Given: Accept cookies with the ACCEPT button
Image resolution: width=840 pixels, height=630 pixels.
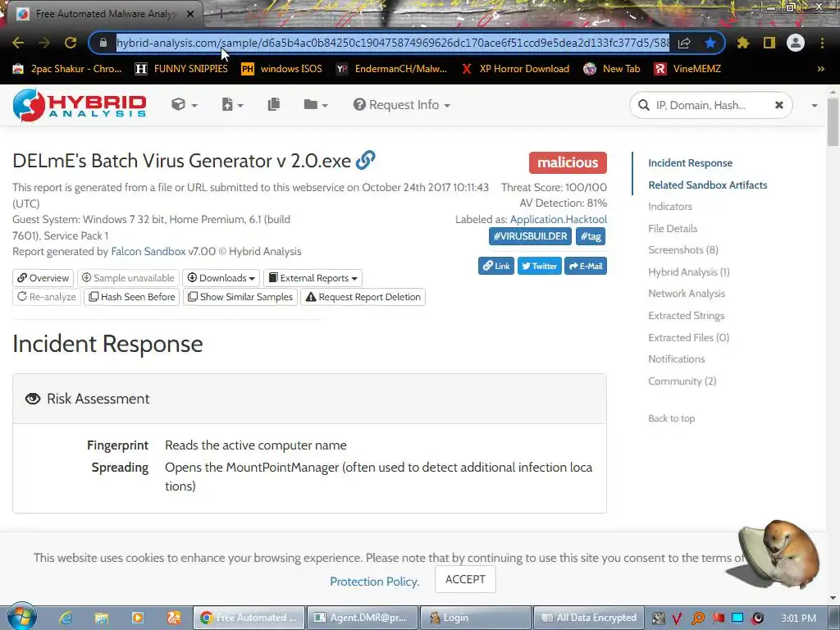Looking at the screenshot, I should tap(465, 580).
